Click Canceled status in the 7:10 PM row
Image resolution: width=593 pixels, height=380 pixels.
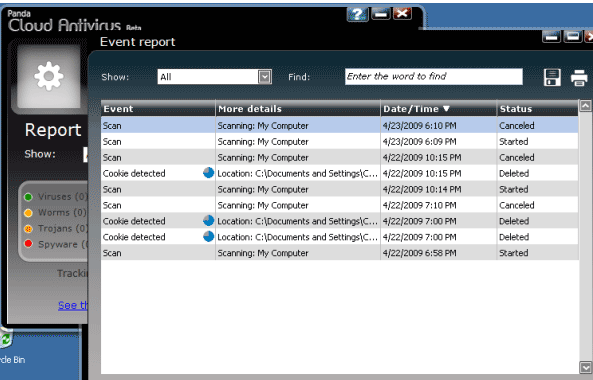click(517, 205)
